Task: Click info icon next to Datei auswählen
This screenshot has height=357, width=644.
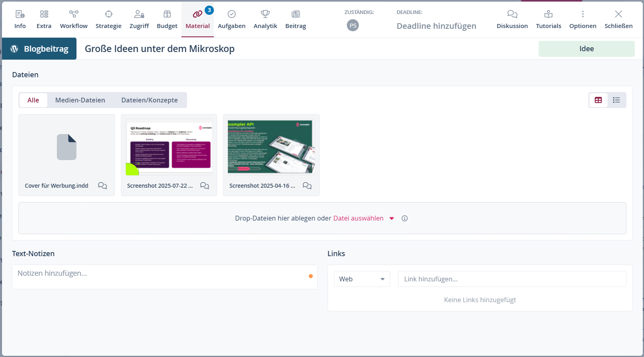Action: tap(405, 219)
